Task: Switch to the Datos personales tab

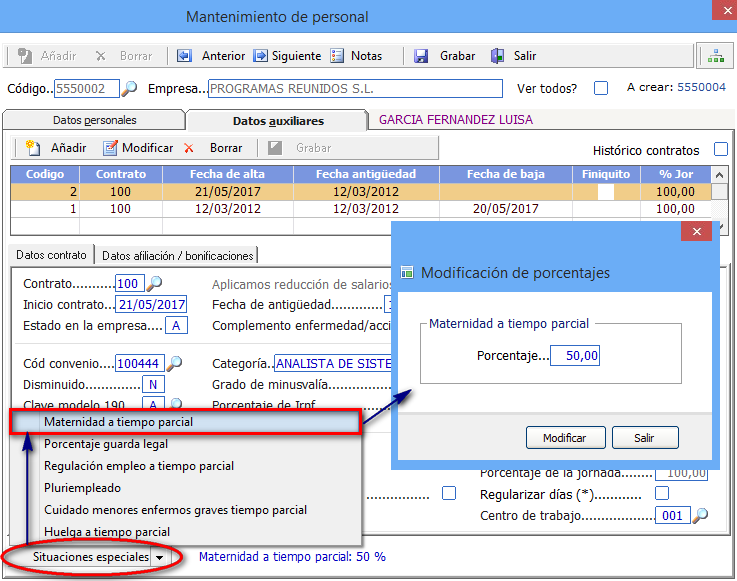Action: tap(94, 120)
